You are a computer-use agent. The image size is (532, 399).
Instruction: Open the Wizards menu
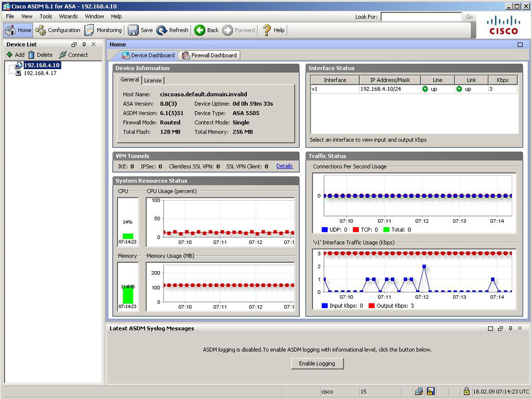(x=68, y=16)
